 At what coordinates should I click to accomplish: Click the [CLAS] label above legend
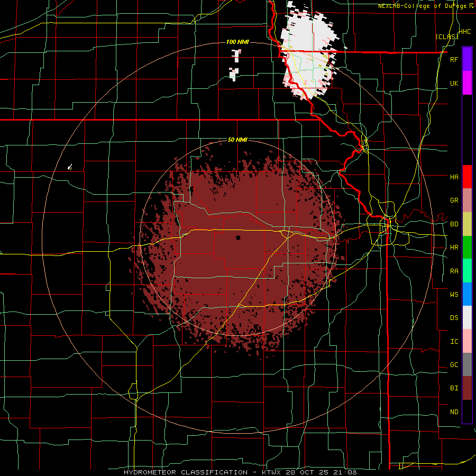[x=447, y=36]
